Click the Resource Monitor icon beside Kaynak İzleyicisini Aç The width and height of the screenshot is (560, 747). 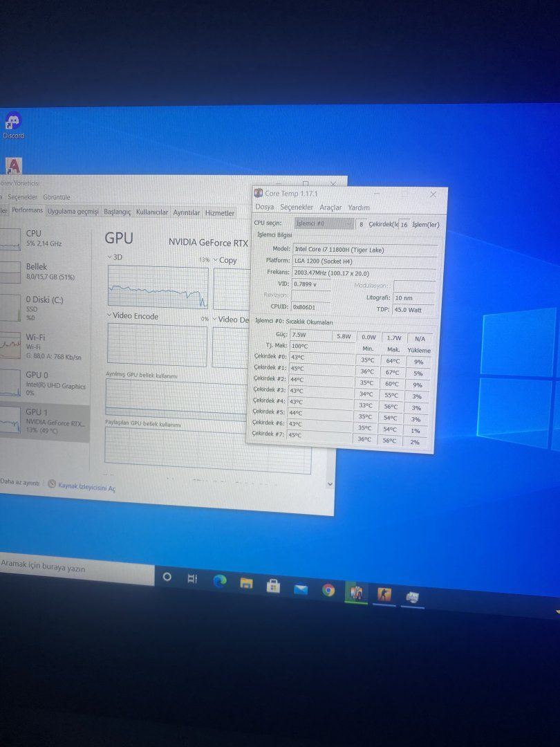(x=52, y=483)
